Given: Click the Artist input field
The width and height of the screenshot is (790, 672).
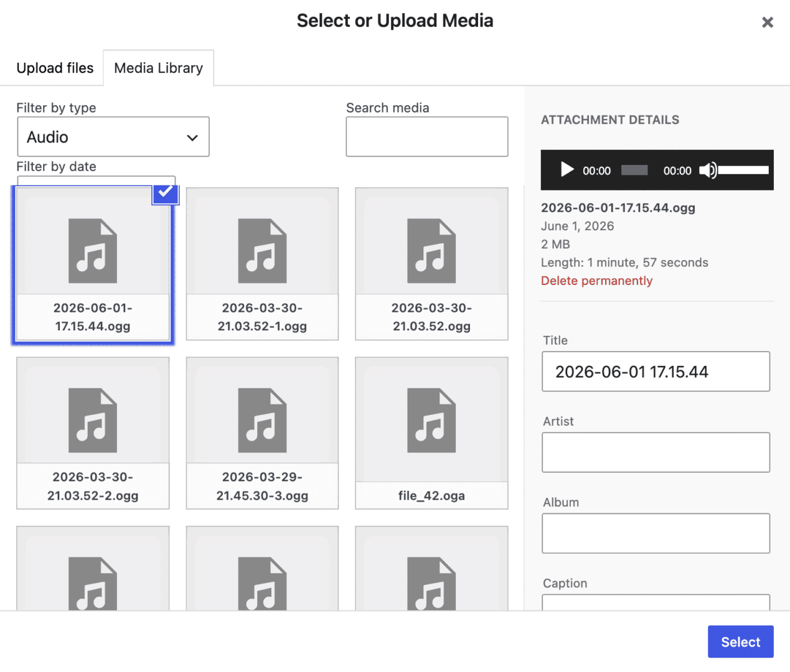Looking at the screenshot, I should [656, 452].
